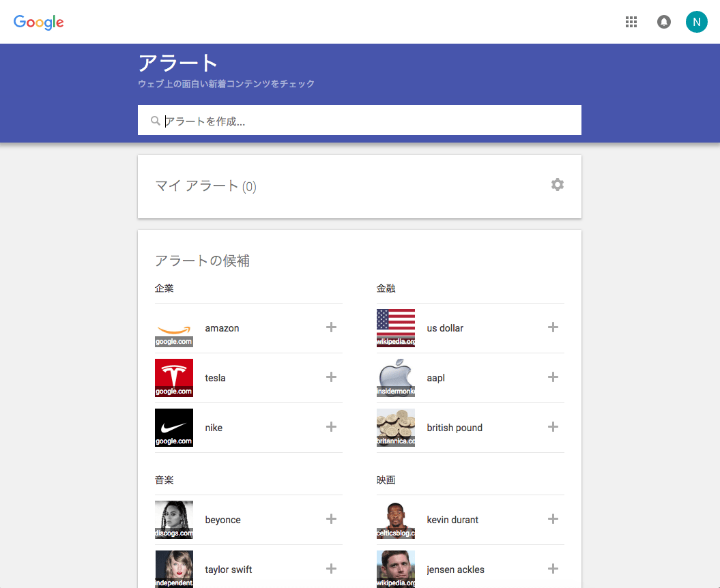Click the beyonce photo thumbnail
The width and height of the screenshot is (720, 588).
(173, 520)
